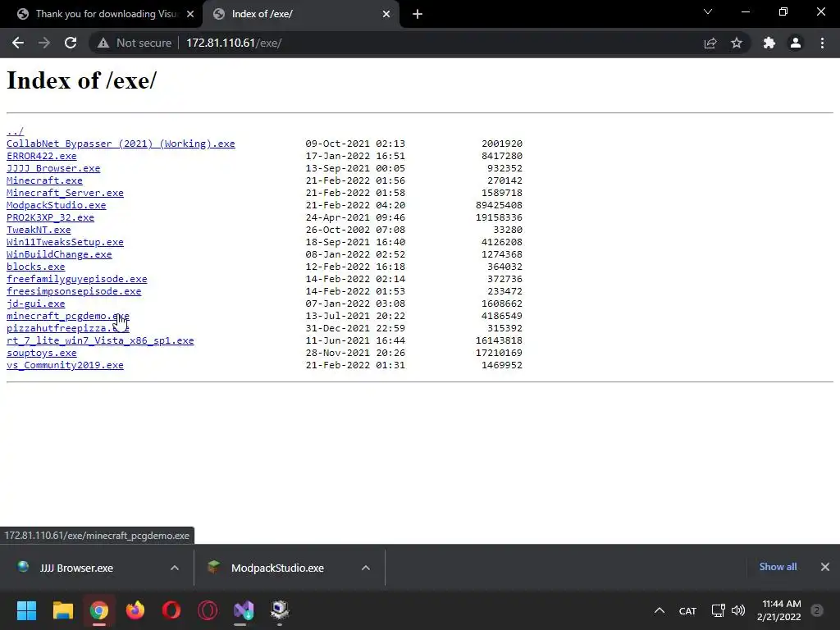
Task: Open installer computer icon in taskbar
Action: (280, 610)
